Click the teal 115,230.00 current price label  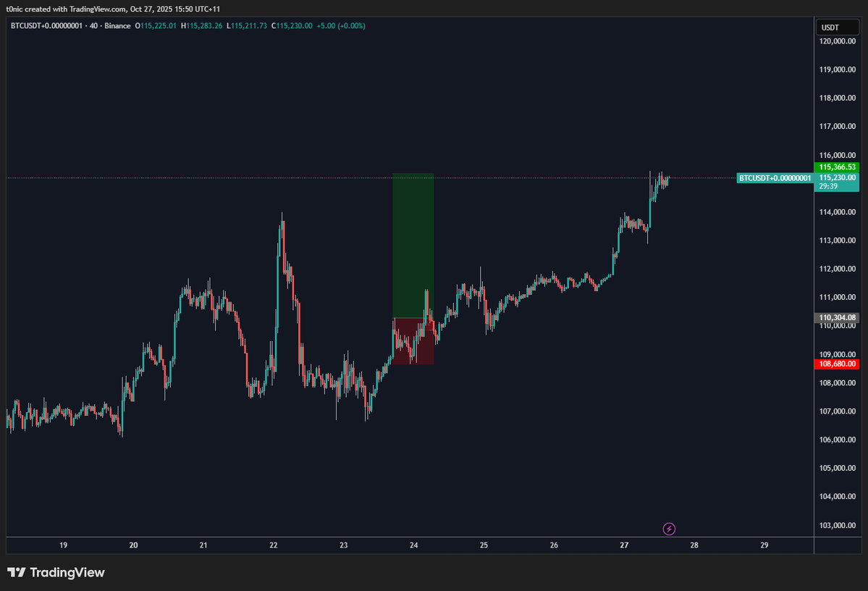tap(837, 177)
